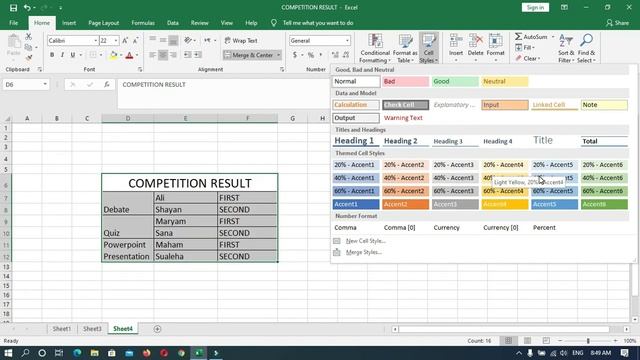Toggle Italic formatting

point(62,55)
